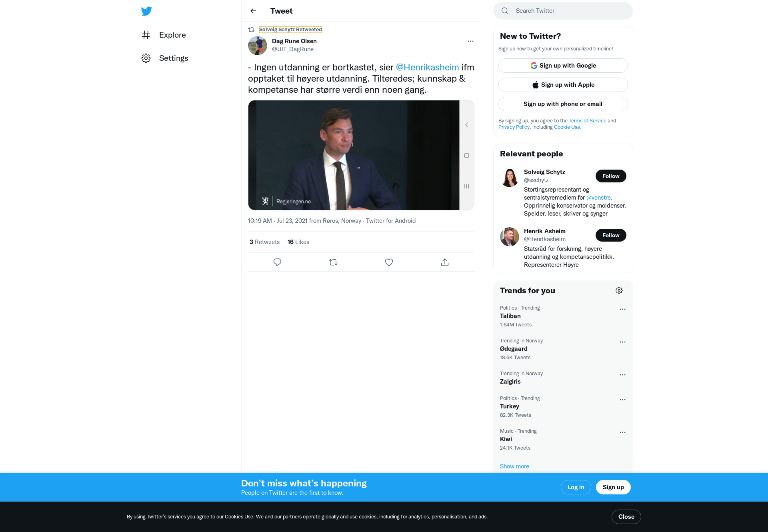Click Sign up with Google
The width and height of the screenshot is (768, 532).
coord(563,66)
